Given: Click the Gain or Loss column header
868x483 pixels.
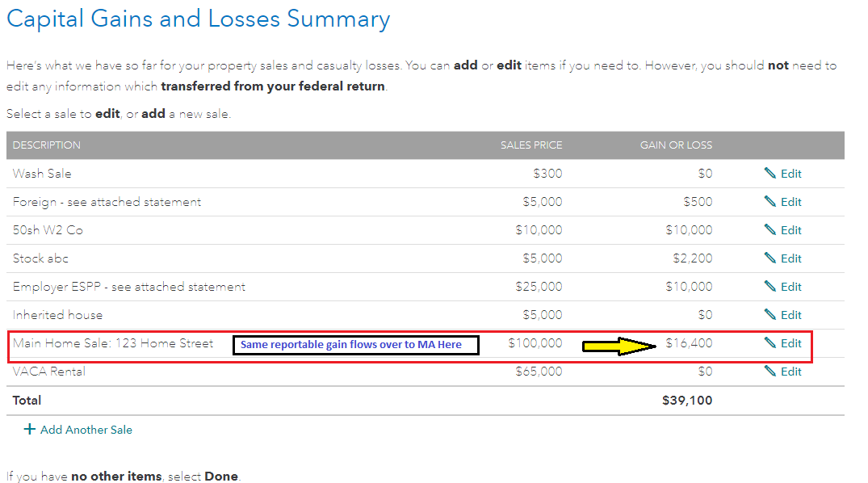Looking at the screenshot, I should pyautogui.click(x=676, y=145).
